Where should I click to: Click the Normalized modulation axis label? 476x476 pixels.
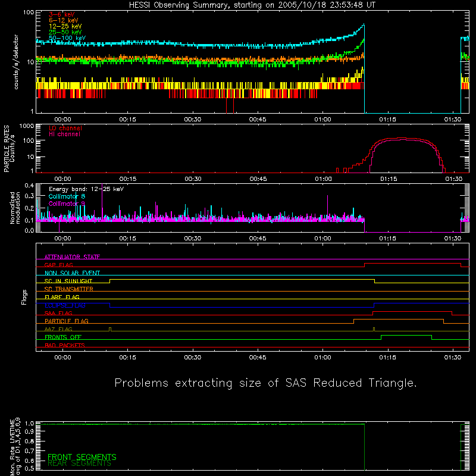15,208
